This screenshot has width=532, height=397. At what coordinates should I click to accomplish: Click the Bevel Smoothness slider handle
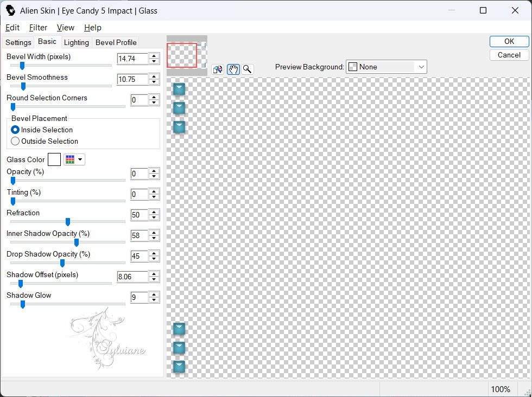(x=23, y=86)
